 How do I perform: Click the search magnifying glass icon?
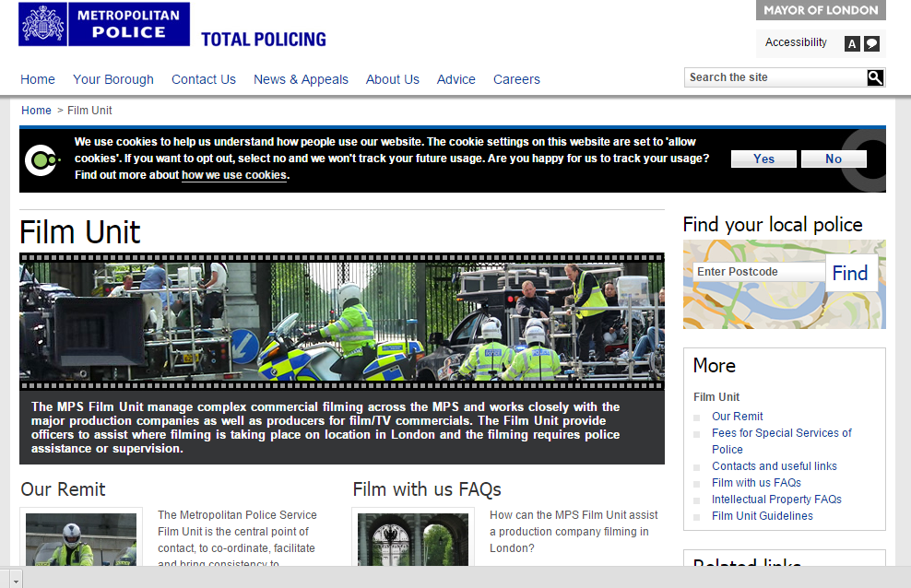point(875,77)
